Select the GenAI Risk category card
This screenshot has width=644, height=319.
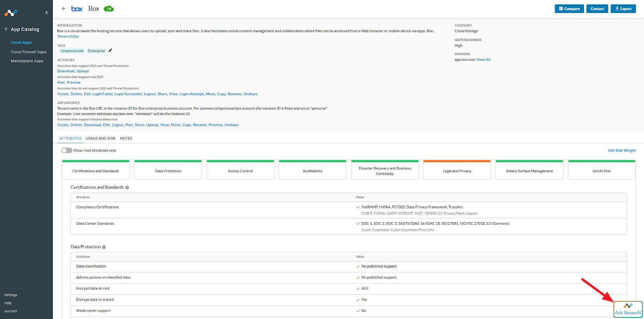point(602,170)
